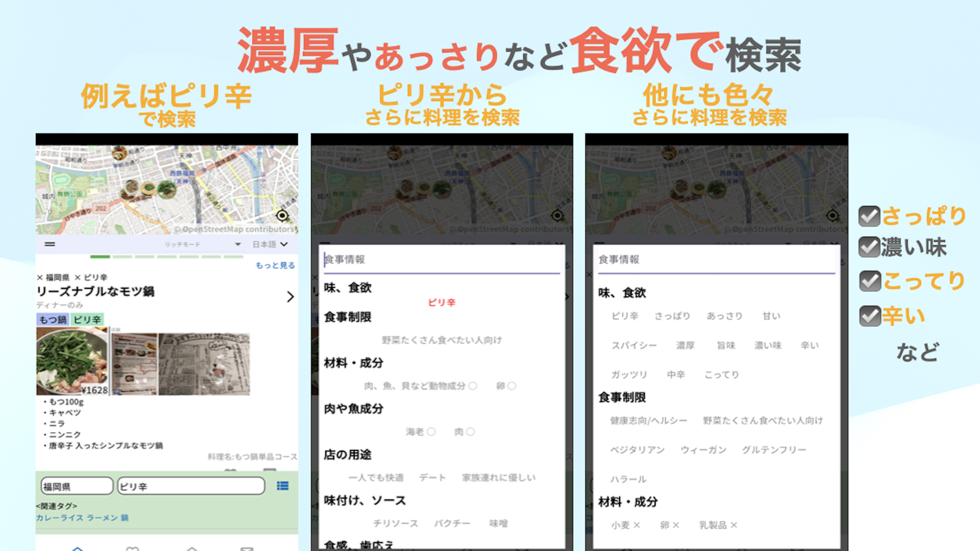Select the 中辛 taste option
The image size is (980, 551).
(x=676, y=375)
